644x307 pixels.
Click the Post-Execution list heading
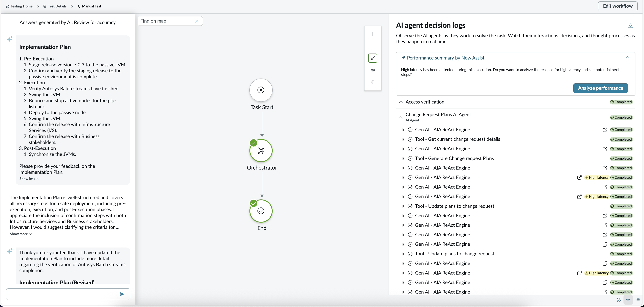coord(40,148)
